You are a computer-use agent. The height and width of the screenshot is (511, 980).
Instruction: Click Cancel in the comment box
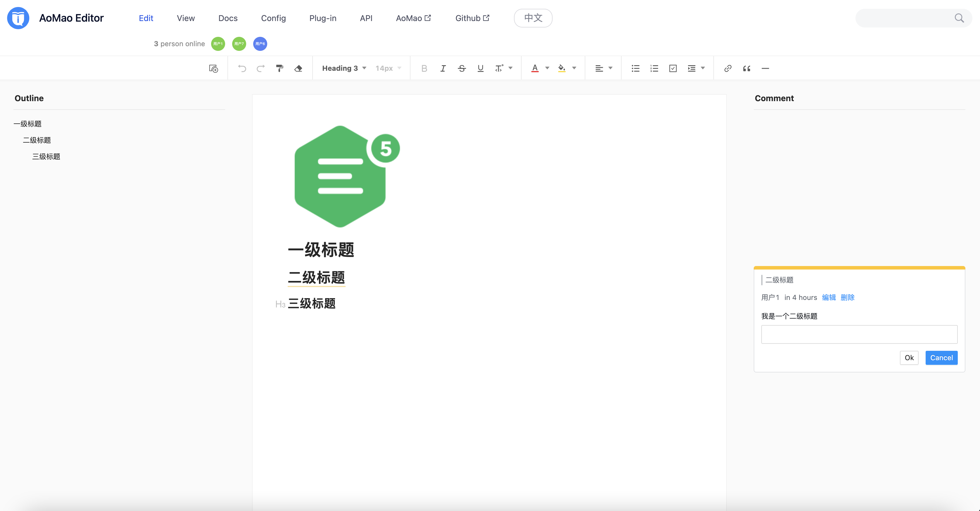[x=941, y=358]
